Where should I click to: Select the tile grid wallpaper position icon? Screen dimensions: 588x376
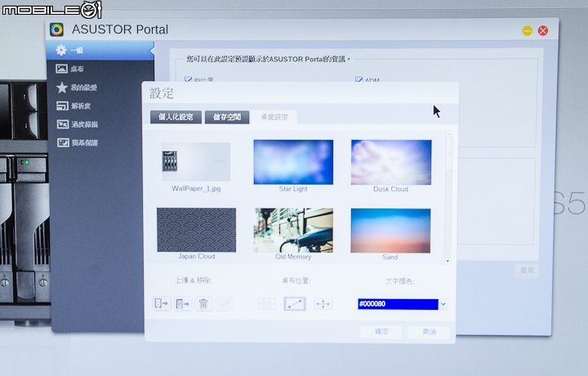(x=266, y=303)
